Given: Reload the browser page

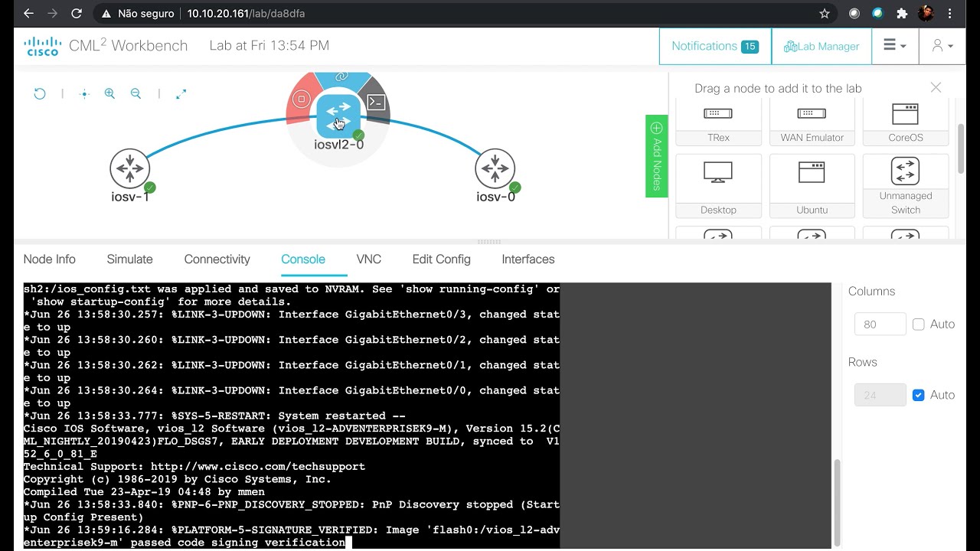Looking at the screenshot, I should [76, 13].
